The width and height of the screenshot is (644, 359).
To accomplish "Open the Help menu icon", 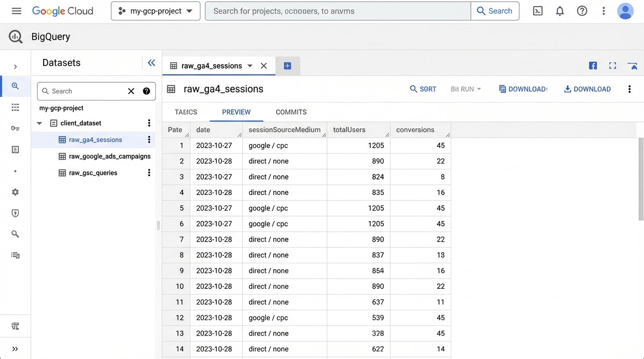I will (x=582, y=10).
